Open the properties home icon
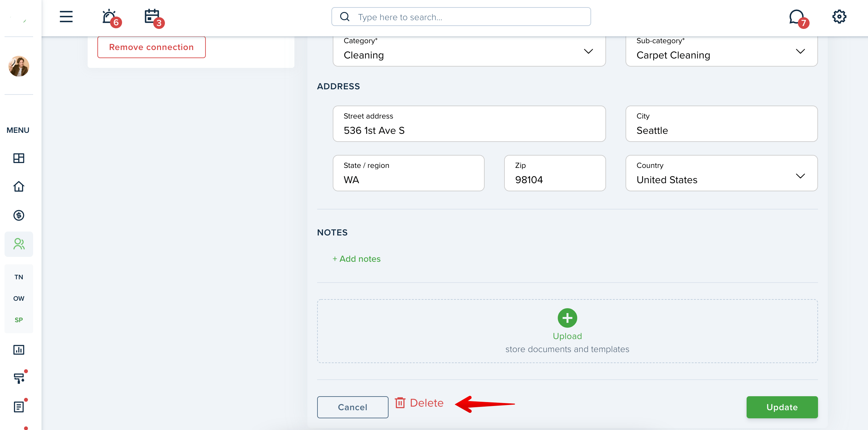Image resolution: width=868 pixels, height=430 pixels. tap(19, 186)
